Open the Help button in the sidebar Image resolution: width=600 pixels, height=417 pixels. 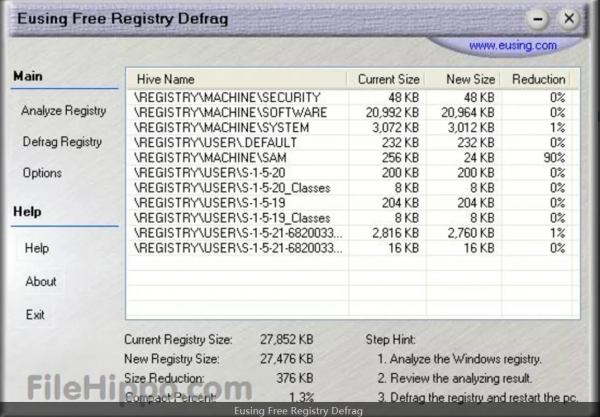(x=37, y=248)
